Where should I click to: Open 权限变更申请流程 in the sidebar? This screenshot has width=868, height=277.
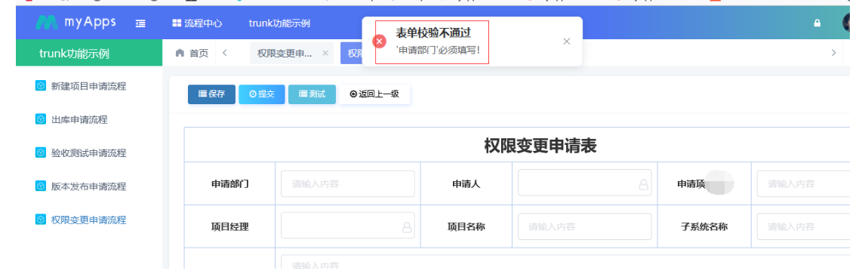pos(88,220)
